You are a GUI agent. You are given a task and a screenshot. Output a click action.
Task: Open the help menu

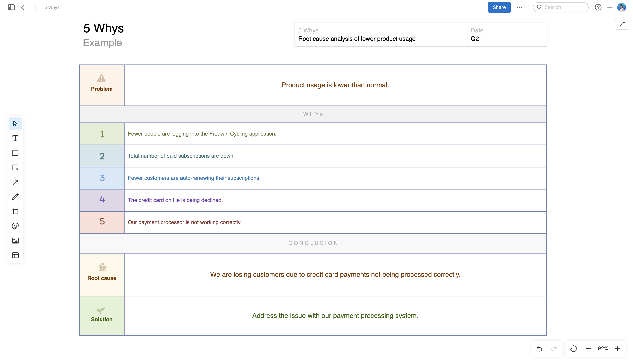click(x=598, y=7)
